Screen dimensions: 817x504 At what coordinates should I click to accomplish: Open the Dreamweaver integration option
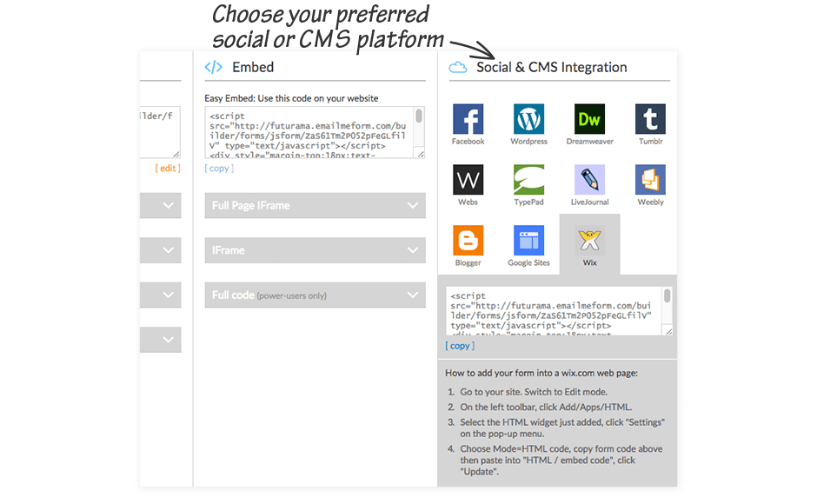coord(590,119)
